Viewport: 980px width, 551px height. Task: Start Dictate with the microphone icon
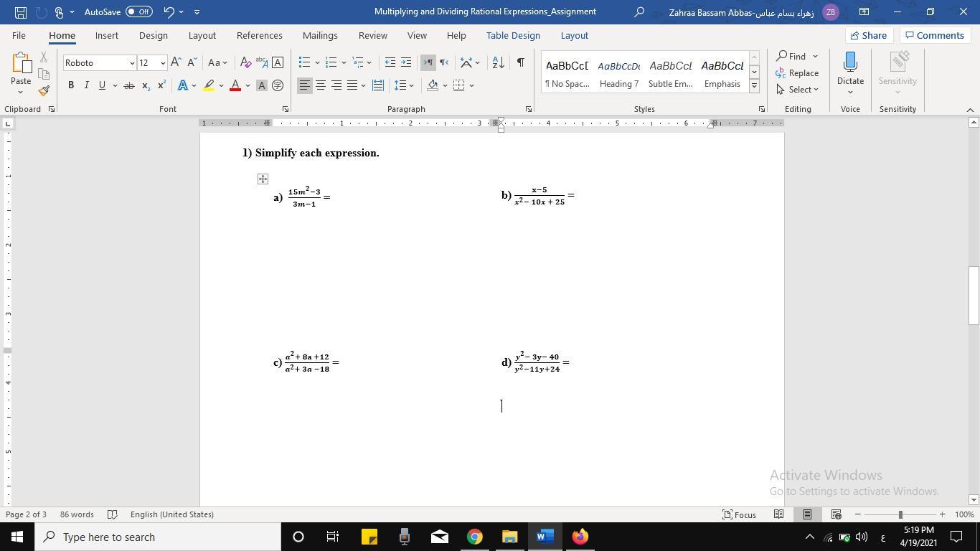click(x=850, y=62)
